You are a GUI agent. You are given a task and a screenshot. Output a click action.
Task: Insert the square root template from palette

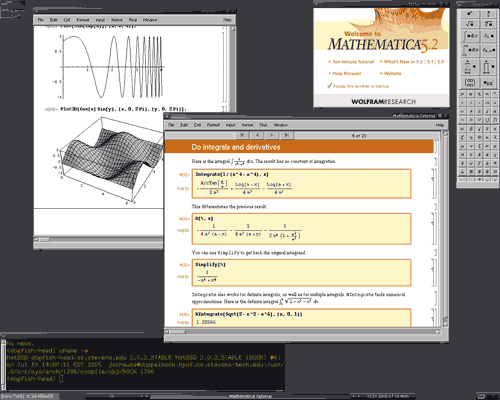(470, 24)
